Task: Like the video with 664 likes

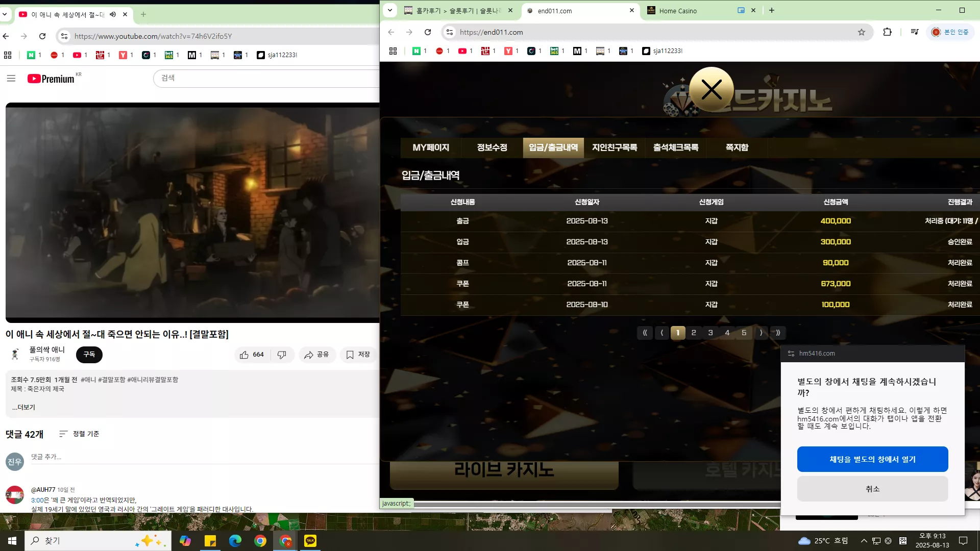Action: coord(252,355)
